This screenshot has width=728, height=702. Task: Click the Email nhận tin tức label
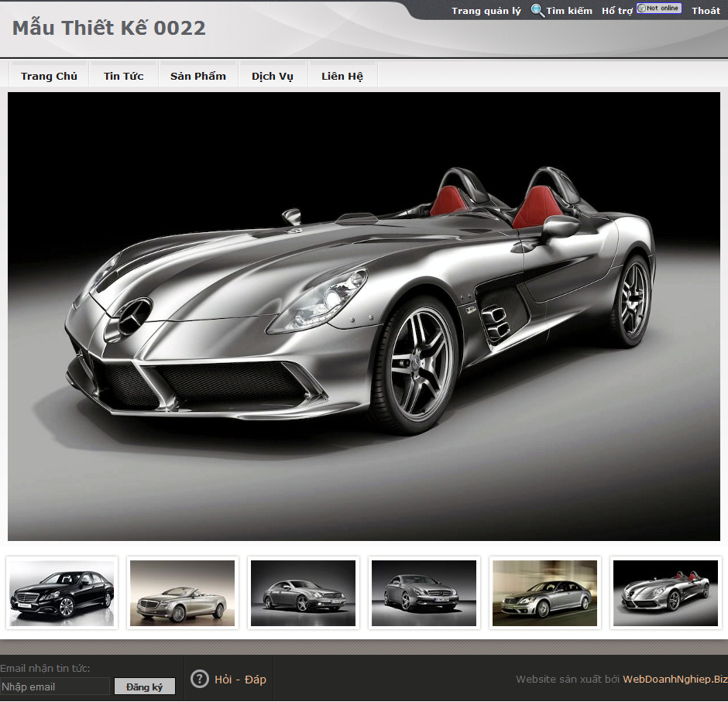pos(45,668)
